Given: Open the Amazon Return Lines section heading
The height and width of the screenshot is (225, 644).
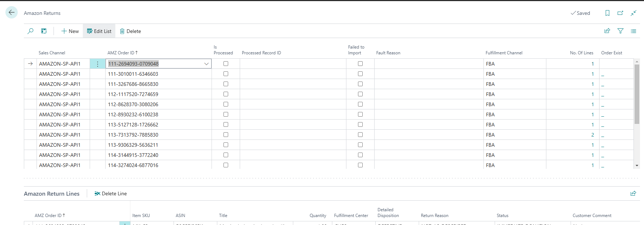Looking at the screenshot, I should point(52,194).
